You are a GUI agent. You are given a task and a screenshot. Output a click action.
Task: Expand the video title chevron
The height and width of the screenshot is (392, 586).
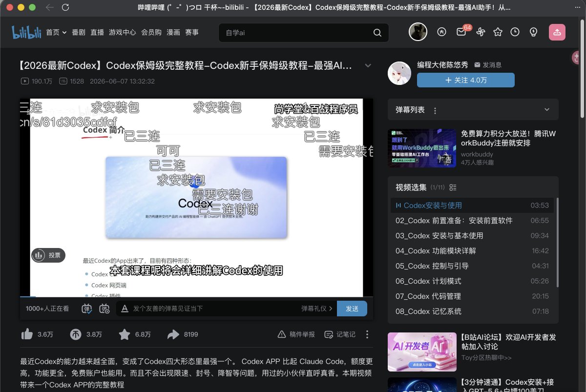coord(368,66)
